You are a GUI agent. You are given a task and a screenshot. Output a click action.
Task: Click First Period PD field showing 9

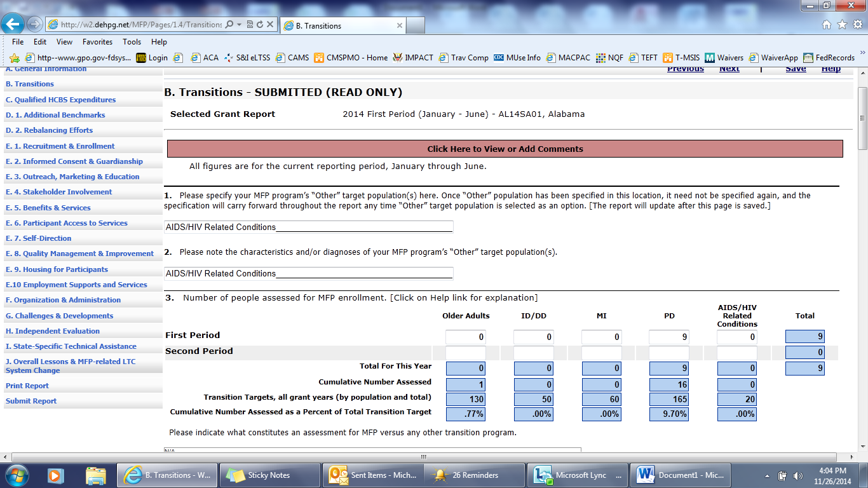(x=669, y=337)
